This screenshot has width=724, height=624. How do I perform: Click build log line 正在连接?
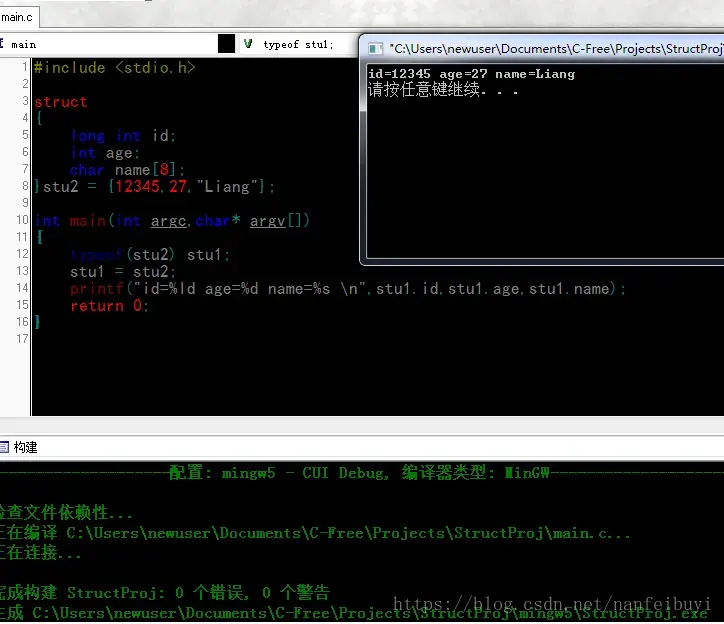coord(41,552)
